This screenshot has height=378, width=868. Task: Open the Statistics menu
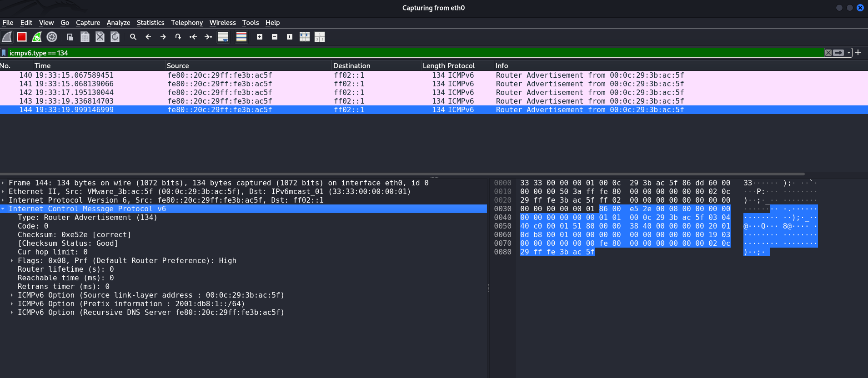[151, 23]
